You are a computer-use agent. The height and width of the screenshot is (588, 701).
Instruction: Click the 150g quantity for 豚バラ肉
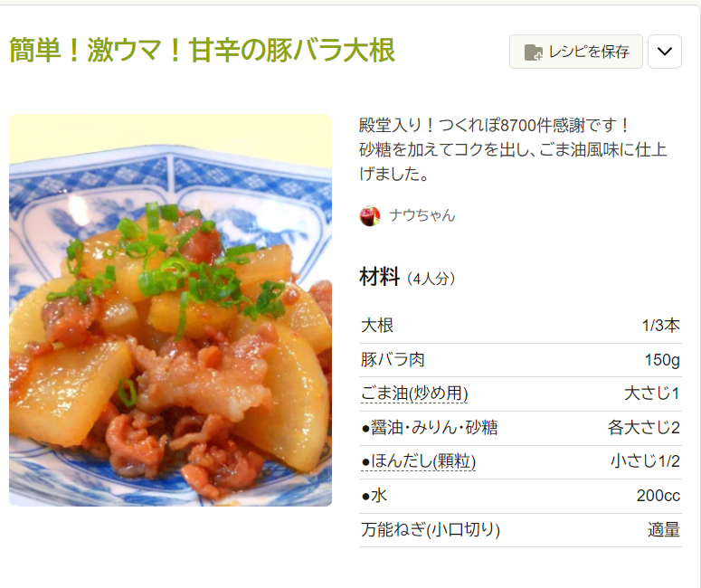(x=662, y=359)
